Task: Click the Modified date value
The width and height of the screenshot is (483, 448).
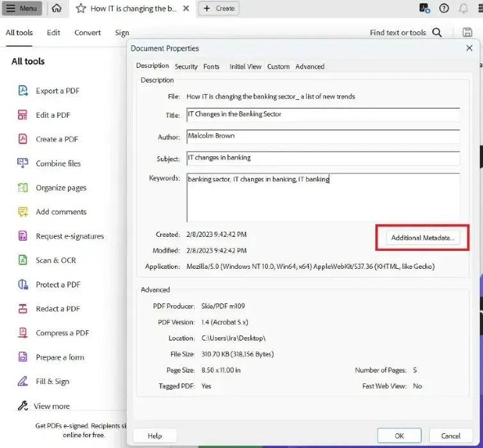Action: point(217,250)
